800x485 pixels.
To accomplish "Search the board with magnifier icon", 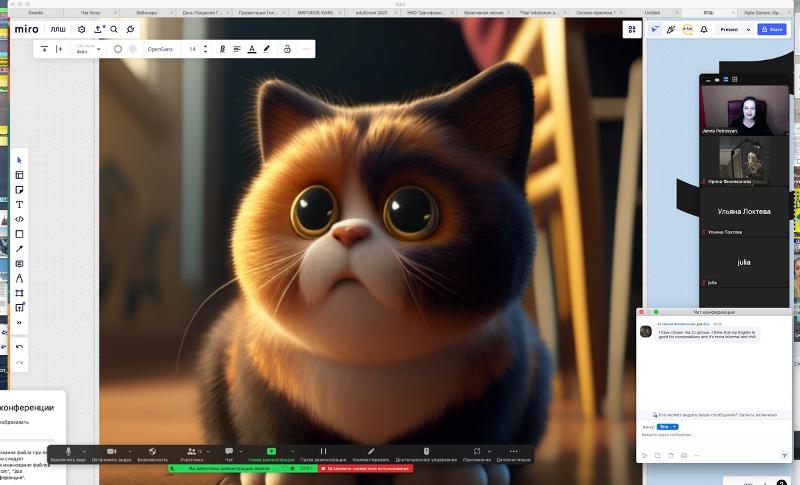I will point(114,30).
